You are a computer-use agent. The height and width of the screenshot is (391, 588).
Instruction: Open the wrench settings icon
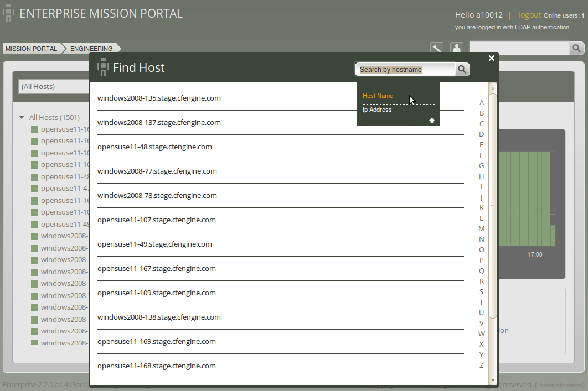[437, 48]
